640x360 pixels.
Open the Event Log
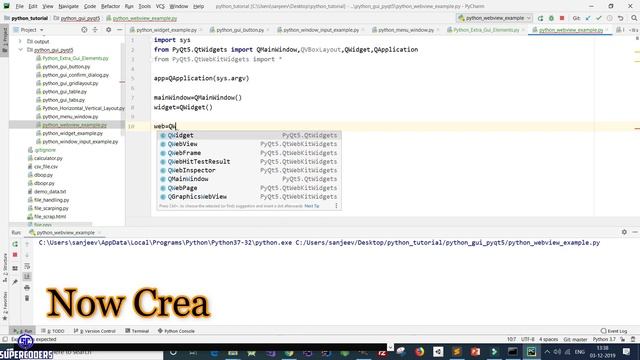(614, 331)
